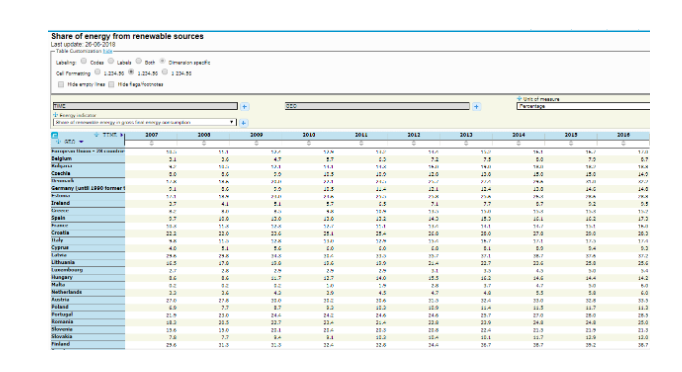Choose the 1 234.56 cell formatting radio
This screenshot has height=372, width=682.
[x=164, y=72]
